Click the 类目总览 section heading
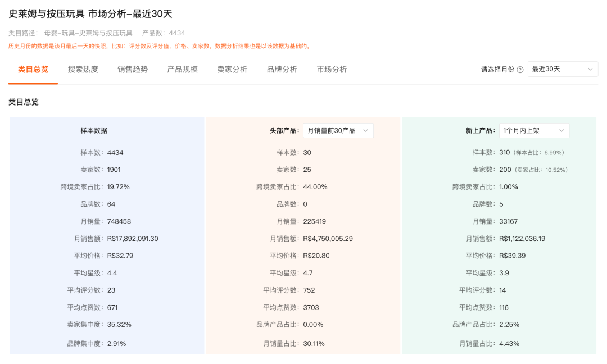 click(x=24, y=102)
